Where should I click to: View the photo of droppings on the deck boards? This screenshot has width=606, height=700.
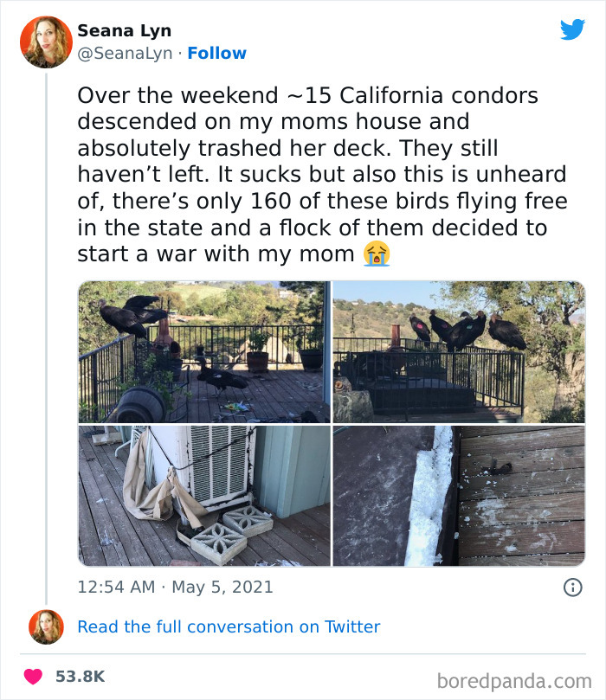459,496
